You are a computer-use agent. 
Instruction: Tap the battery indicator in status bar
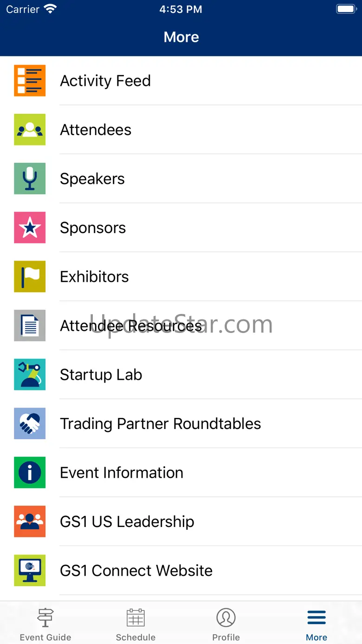(x=346, y=9)
